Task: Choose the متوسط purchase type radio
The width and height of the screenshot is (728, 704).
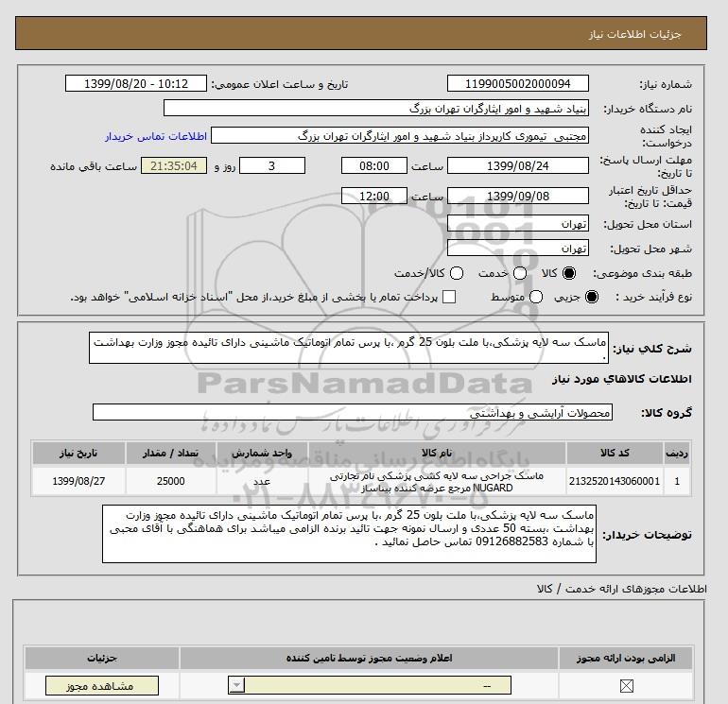Action: (536, 297)
